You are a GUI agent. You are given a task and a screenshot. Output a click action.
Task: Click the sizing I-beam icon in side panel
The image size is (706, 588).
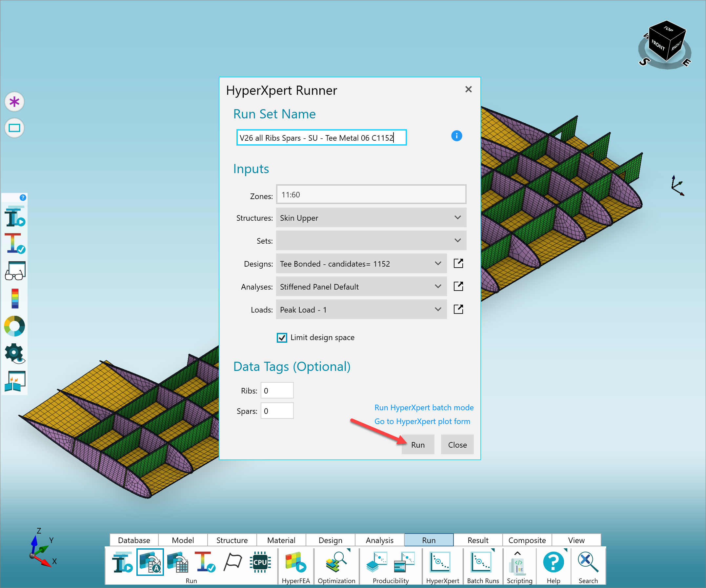tap(15, 216)
